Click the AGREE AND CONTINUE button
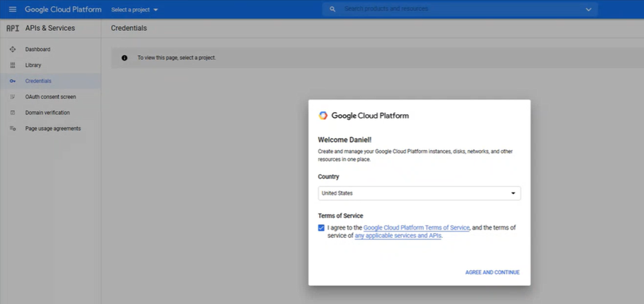644x304 pixels. click(493, 272)
